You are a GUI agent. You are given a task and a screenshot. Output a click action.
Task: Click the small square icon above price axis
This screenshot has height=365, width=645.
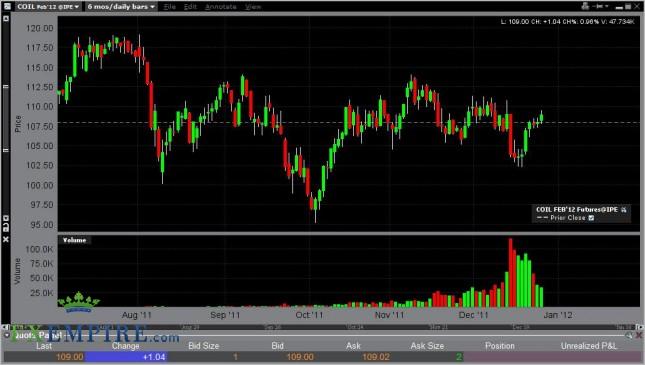tap(6, 18)
